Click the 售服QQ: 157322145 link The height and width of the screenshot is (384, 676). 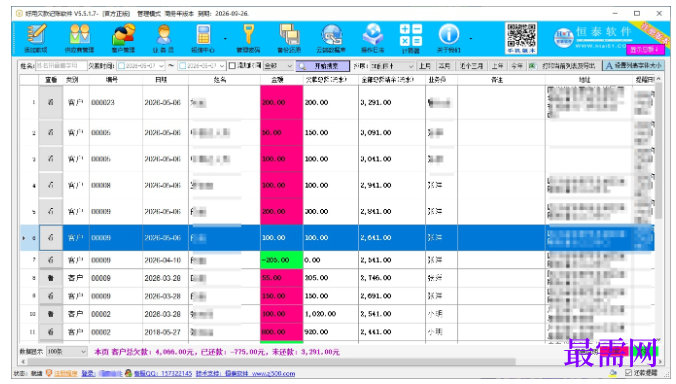point(163,373)
